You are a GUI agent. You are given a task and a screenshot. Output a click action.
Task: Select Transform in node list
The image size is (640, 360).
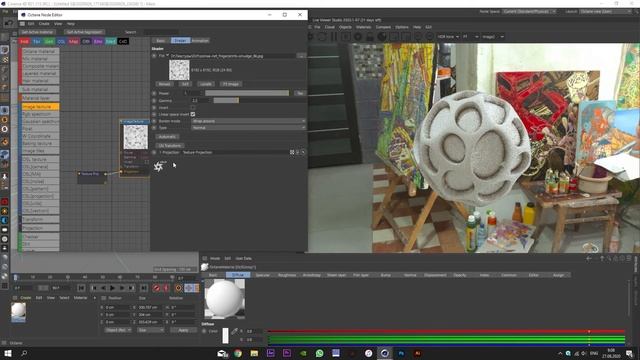[39, 219]
